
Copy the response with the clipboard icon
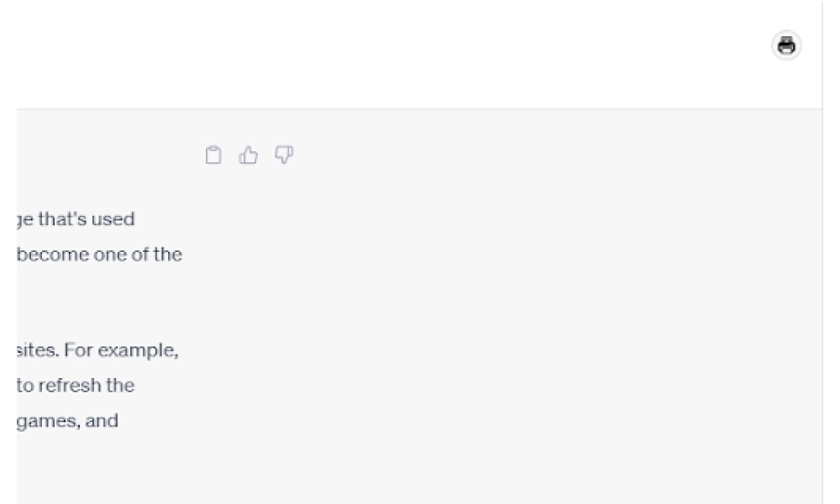pos(213,155)
